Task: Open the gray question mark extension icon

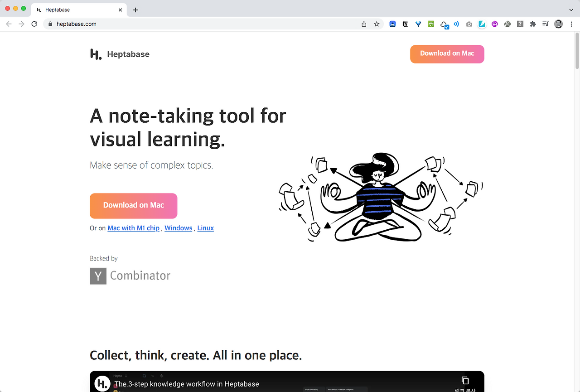Action: (x=520, y=24)
